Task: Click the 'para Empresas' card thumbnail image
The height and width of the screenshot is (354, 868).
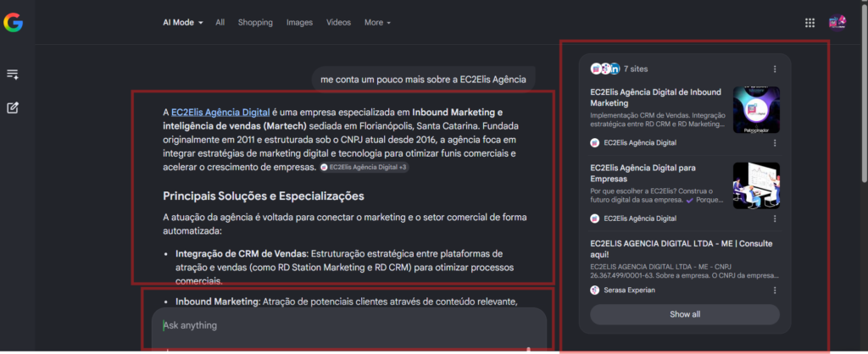Action: 756,185
